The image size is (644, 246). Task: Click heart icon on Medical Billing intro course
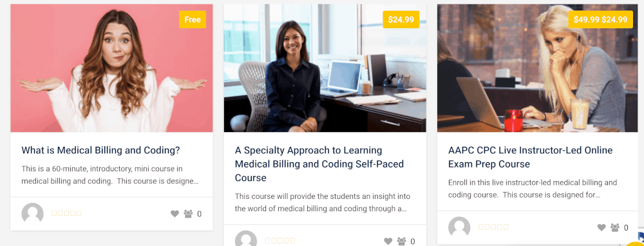click(x=175, y=214)
